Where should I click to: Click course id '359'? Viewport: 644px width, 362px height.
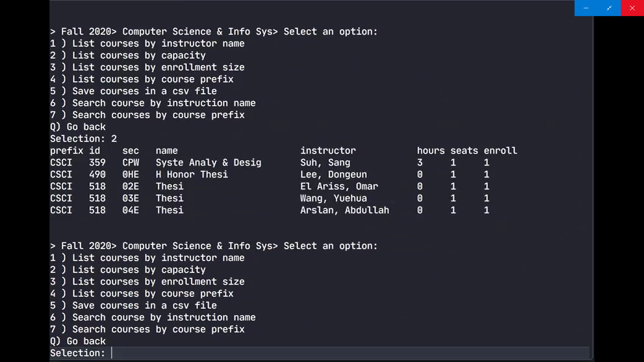pyautogui.click(x=97, y=163)
